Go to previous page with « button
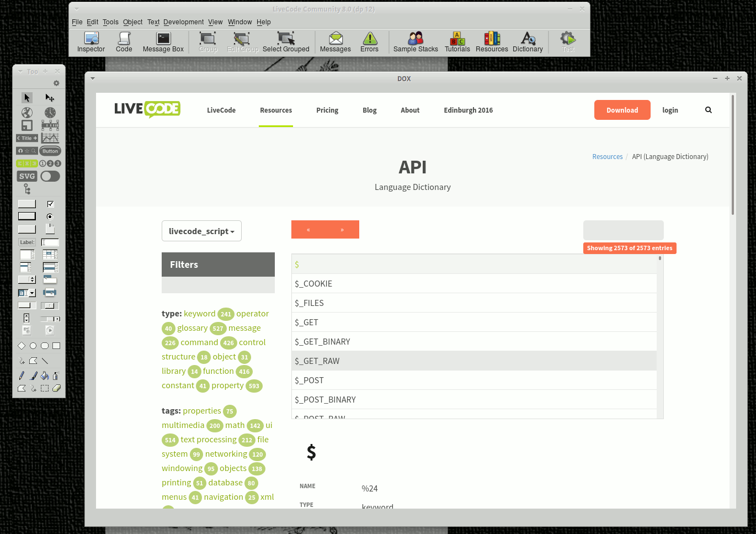Screen dimensions: 756x534 pos(308,230)
